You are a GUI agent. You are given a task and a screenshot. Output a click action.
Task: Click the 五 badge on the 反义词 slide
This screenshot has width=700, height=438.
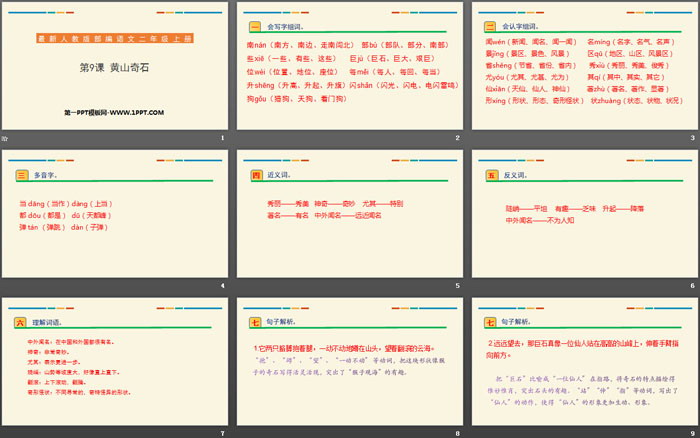tap(490, 175)
